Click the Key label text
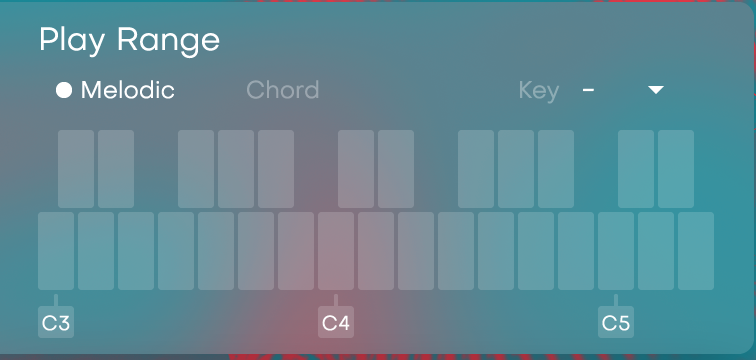Screen dimensions: 756x360 [x=539, y=91]
